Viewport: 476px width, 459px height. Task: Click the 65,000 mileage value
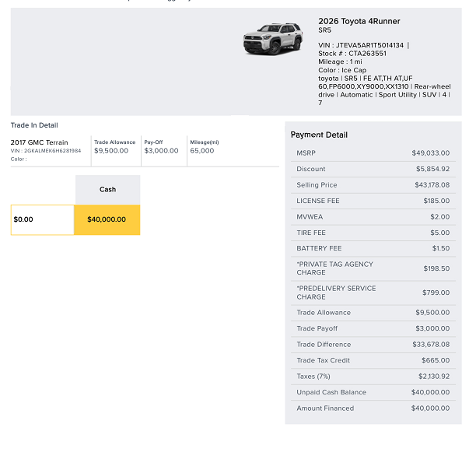point(202,151)
